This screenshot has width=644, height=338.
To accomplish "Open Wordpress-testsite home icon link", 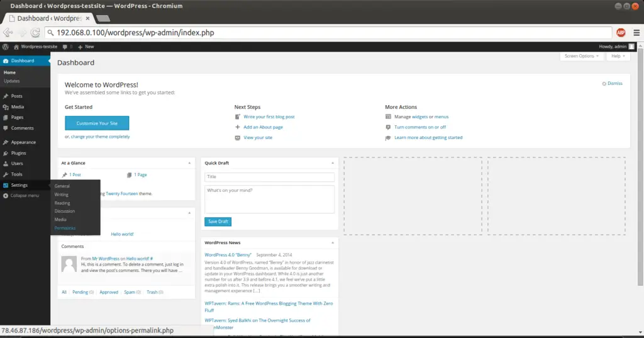I will tap(16, 47).
